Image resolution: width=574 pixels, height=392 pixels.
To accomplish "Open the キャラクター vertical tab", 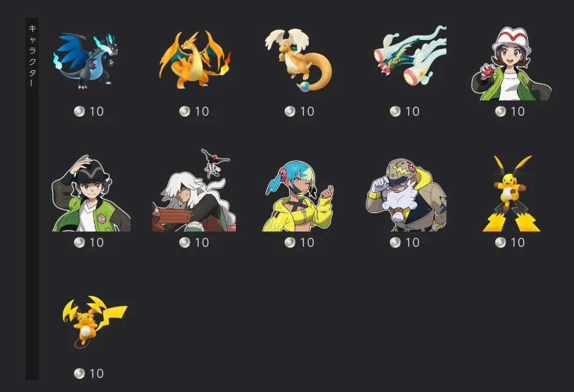I will click(x=32, y=56).
